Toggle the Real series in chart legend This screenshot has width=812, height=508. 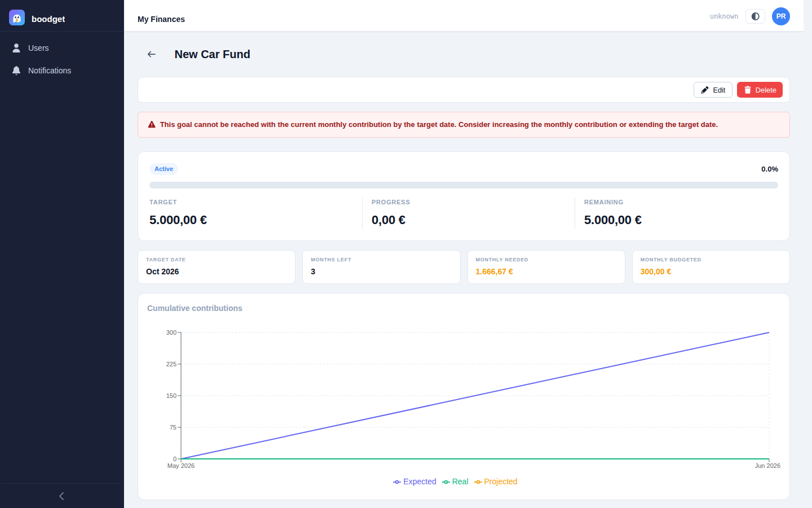[x=455, y=481]
